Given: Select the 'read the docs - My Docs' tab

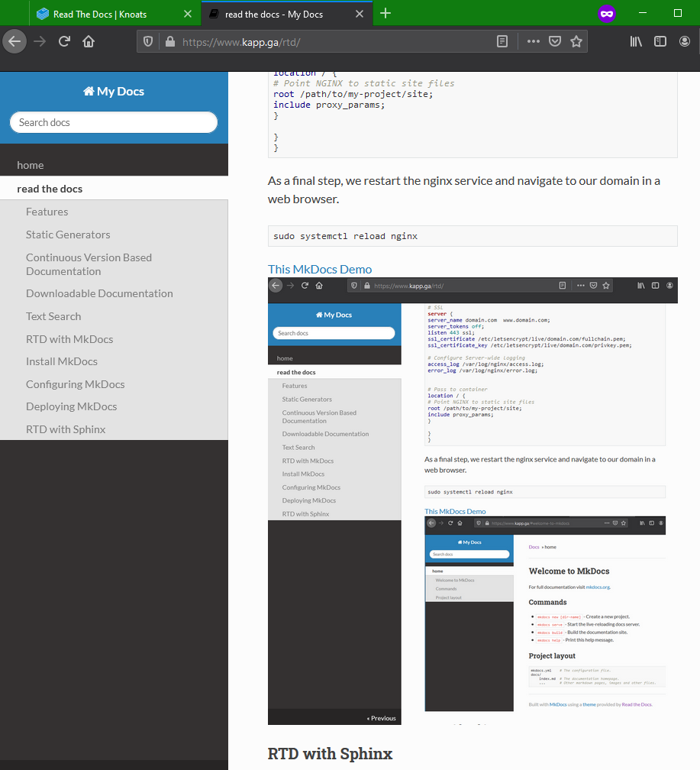Looking at the screenshot, I should (x=287, y=14).
